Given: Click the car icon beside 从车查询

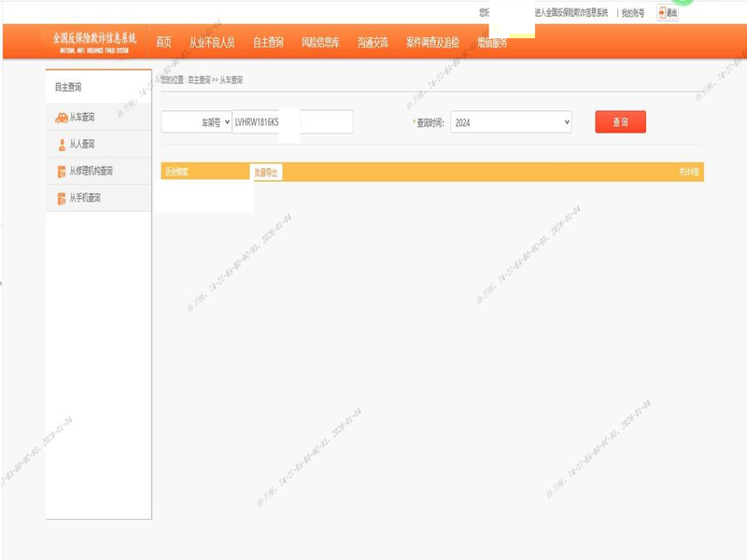Looking at the screenshot, I should [x=61, y=119].
